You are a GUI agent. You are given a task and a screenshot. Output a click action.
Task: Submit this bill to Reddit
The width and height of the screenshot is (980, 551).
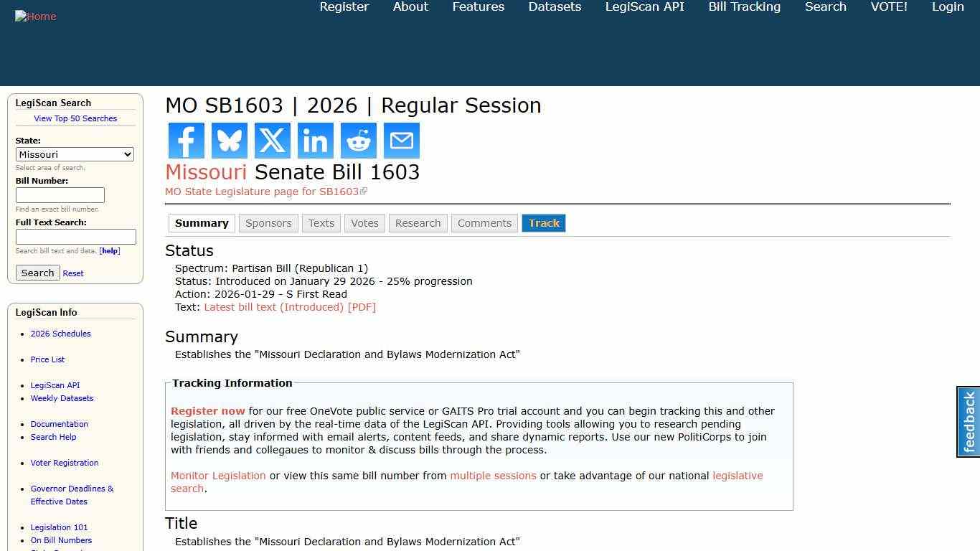coord(358,141)
